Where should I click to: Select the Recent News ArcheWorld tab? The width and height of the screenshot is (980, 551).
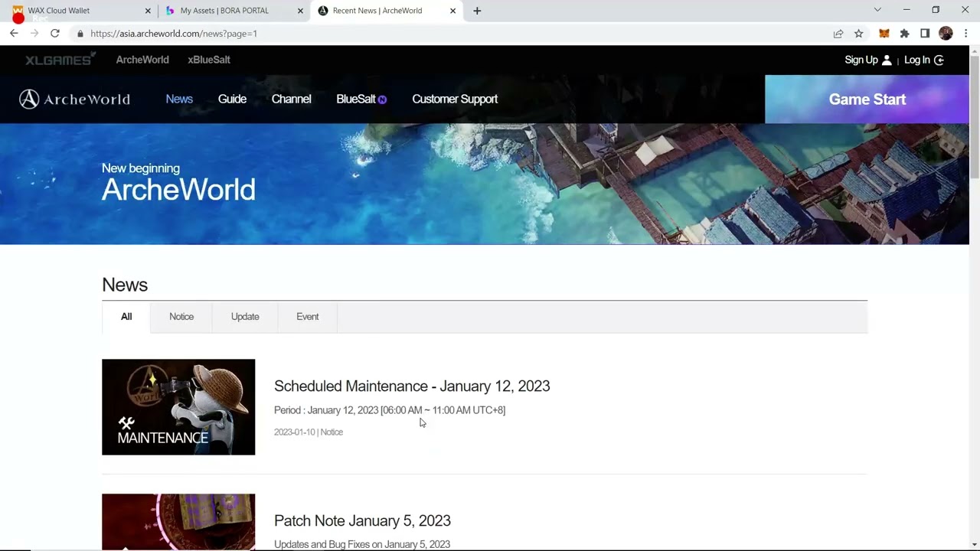click(386, 11)
